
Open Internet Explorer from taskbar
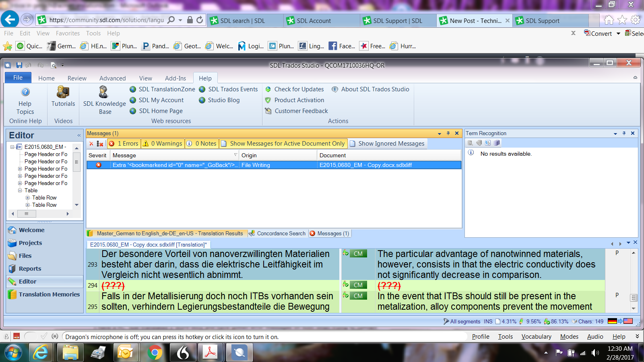[x=41, y=353]
